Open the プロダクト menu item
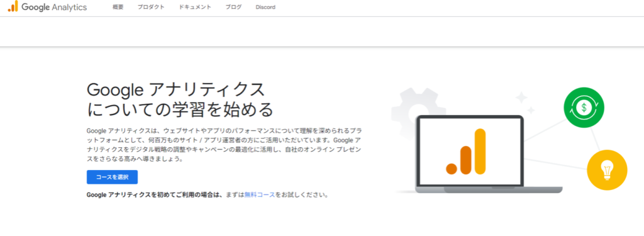 (151, 7)
